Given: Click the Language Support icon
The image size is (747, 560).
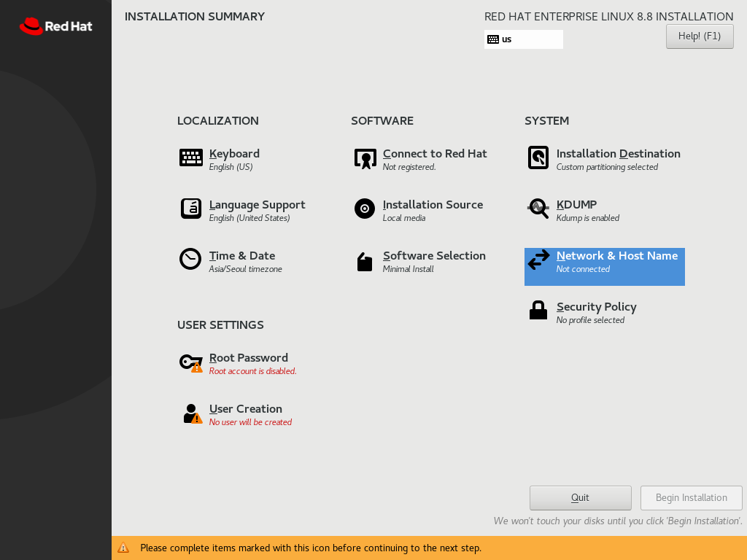Looking at the screenshot, I should [191, 209].
